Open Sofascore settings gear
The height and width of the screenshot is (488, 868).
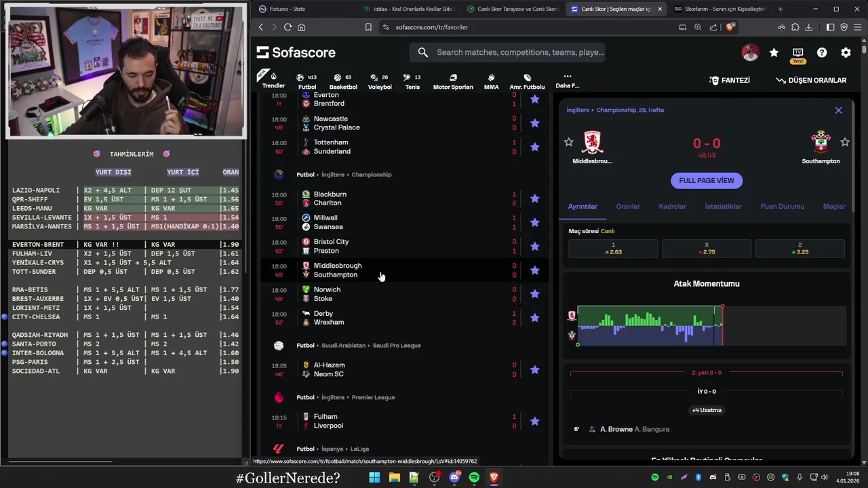point(846,52)
